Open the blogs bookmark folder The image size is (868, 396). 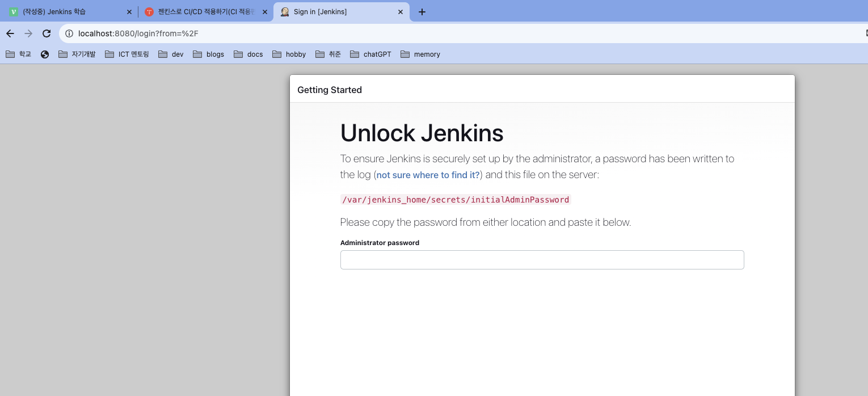208,54
